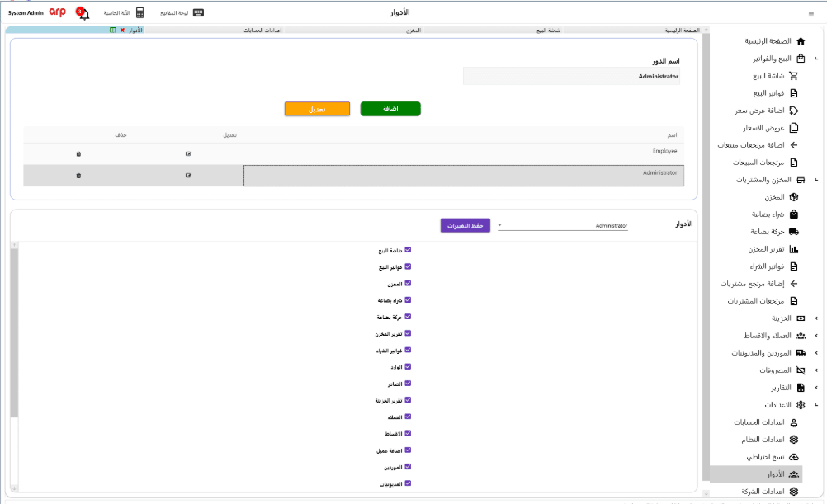The image size is (827, 504).
Task: Open the فواتير البيع document icon in sidebar
Action: (x=794, y=93)
